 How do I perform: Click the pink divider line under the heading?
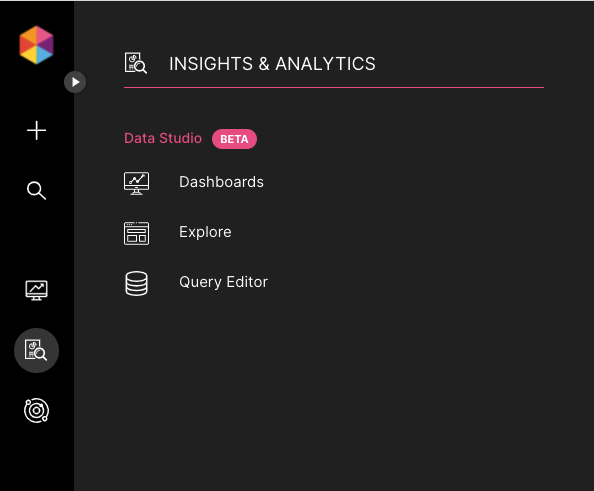(x=334, y=88)
